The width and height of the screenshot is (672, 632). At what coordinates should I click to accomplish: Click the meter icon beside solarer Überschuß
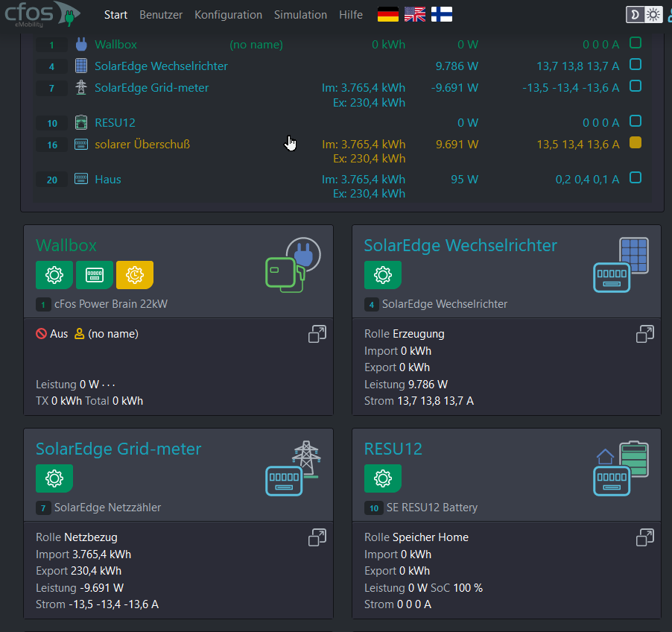coord(81,144)
